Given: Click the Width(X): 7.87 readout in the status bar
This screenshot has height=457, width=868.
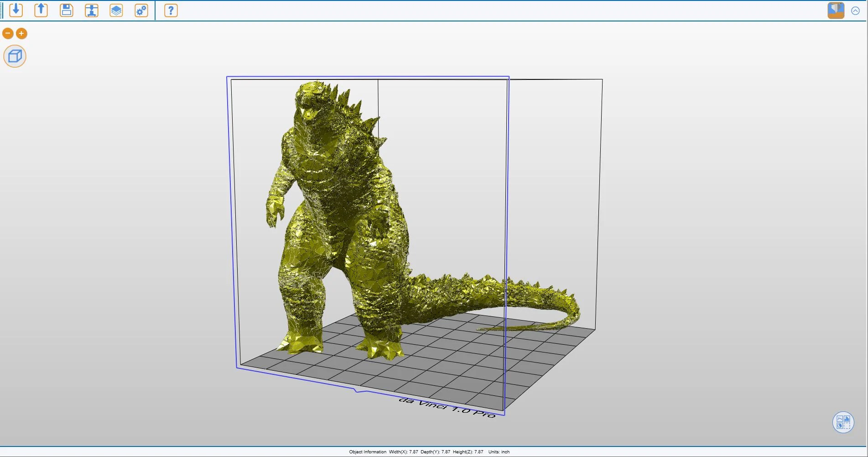Looking at the screenshot, I should point(403,452).
